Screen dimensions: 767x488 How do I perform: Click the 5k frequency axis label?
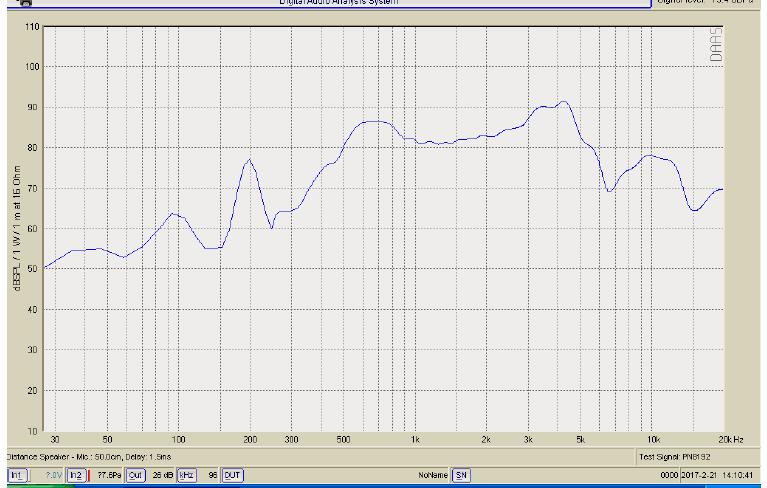pyautogui.click(x=580, y=439)
